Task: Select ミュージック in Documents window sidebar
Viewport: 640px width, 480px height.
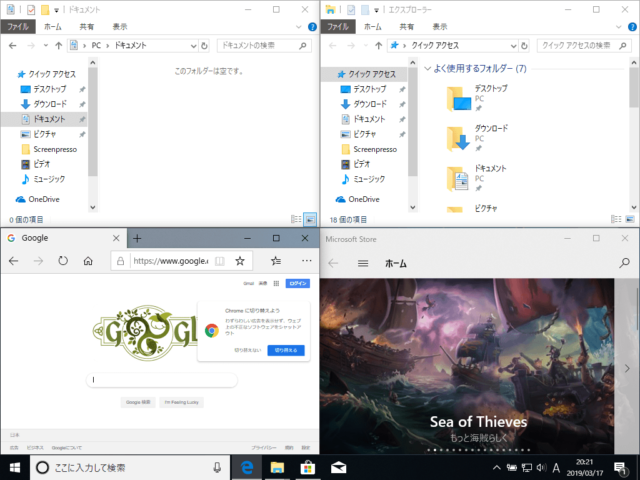Action: click(x=43, y=179)
